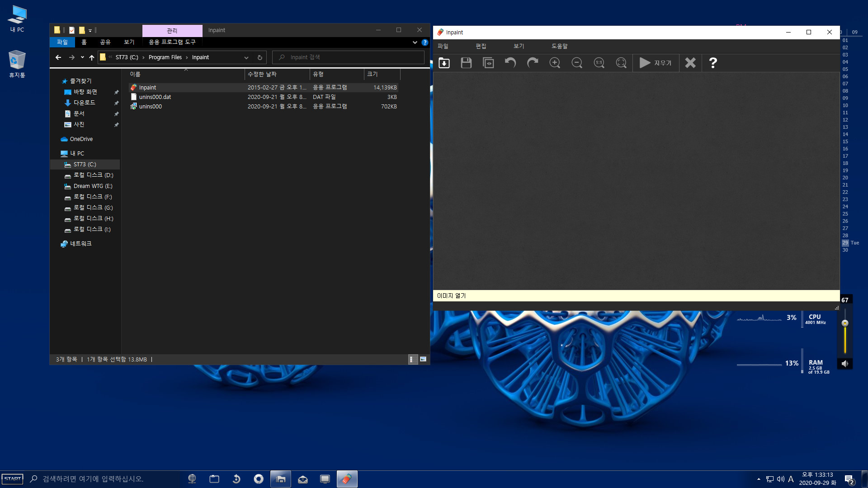The image size is (868, 488).
Task: Select 즐겨찾기 in the navigation pane
Action: coord(80,81)
